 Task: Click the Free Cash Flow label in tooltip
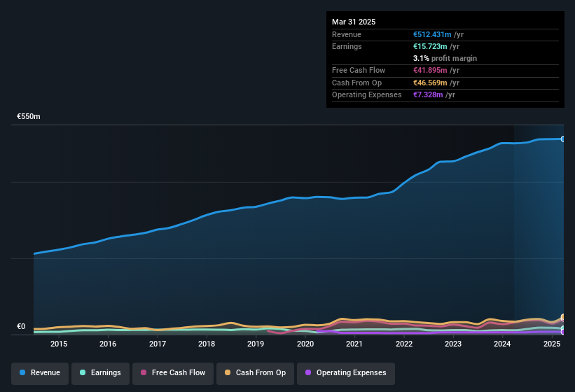pos(359,70)
